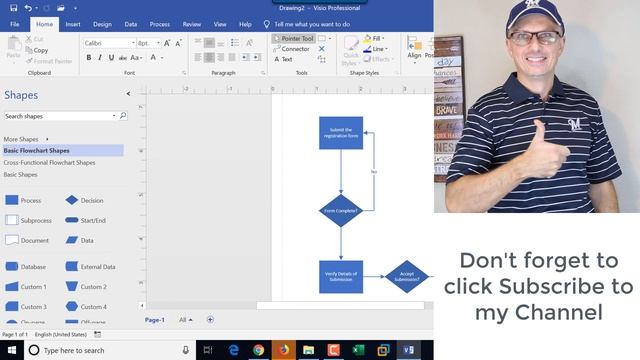Toggle Align Right in Paragraph group

pyautogui.click(x=220, y=58)
